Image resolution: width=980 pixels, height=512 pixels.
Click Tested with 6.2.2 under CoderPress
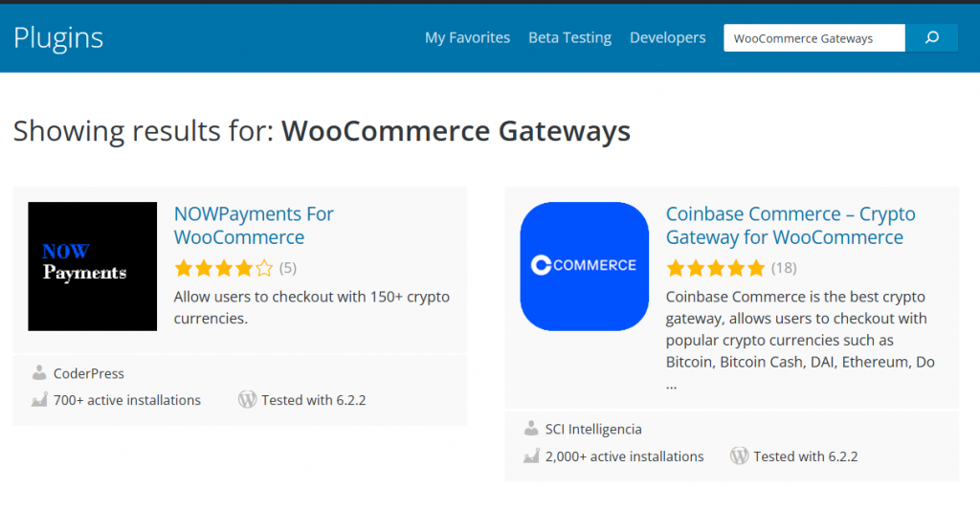[x=314, y=400]
